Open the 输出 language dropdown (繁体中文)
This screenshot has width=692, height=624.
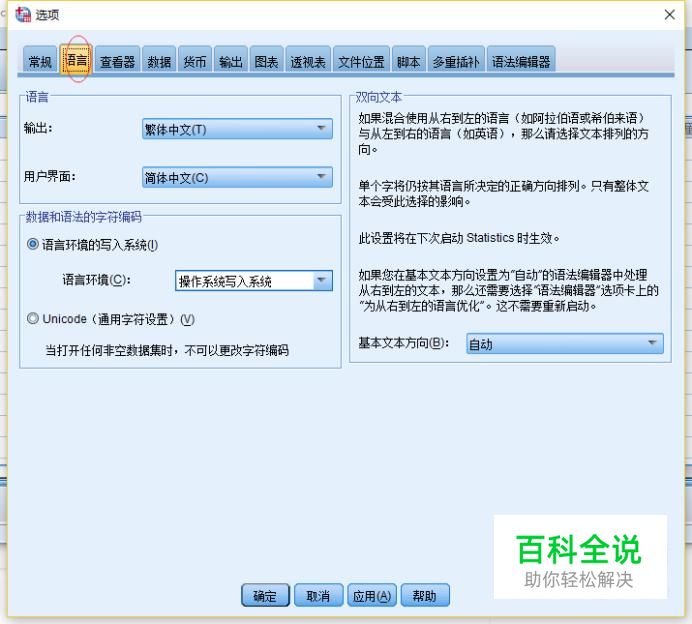tap(237, 129)
